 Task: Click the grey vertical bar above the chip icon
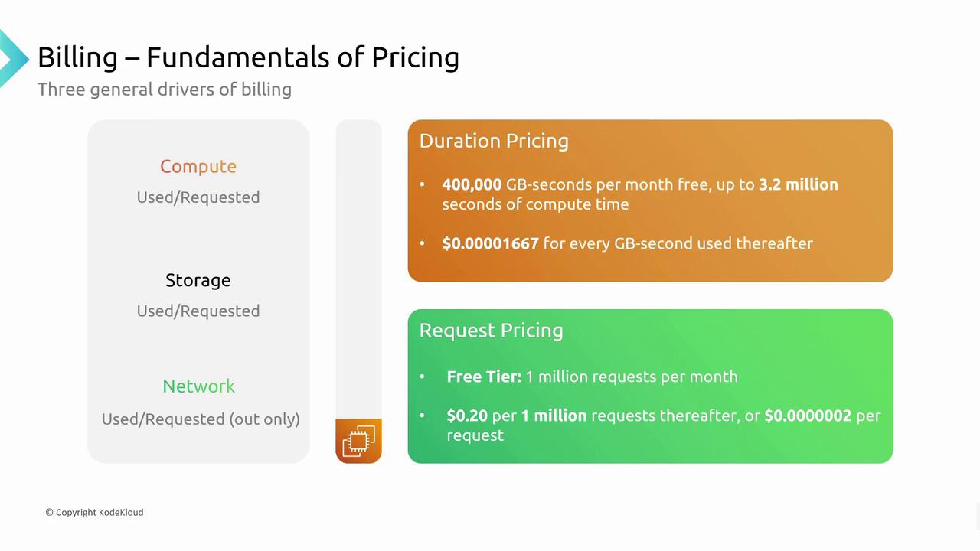tap(358, 268)
